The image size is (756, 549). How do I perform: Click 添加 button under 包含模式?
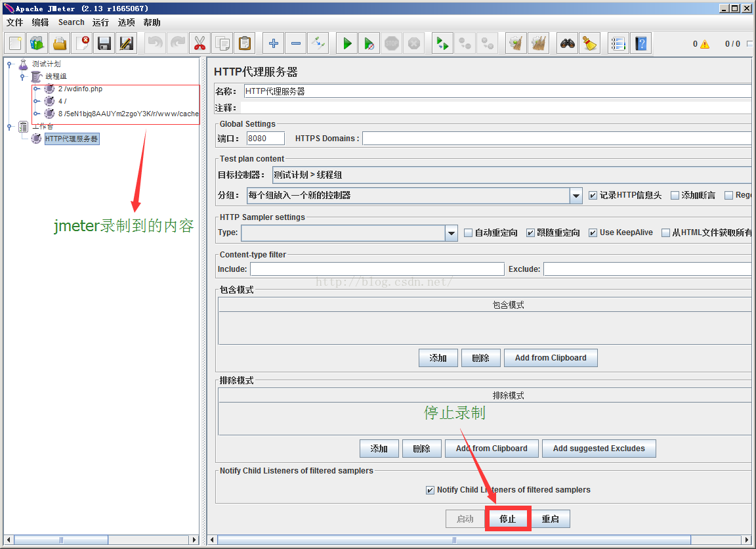coord(438,358)
